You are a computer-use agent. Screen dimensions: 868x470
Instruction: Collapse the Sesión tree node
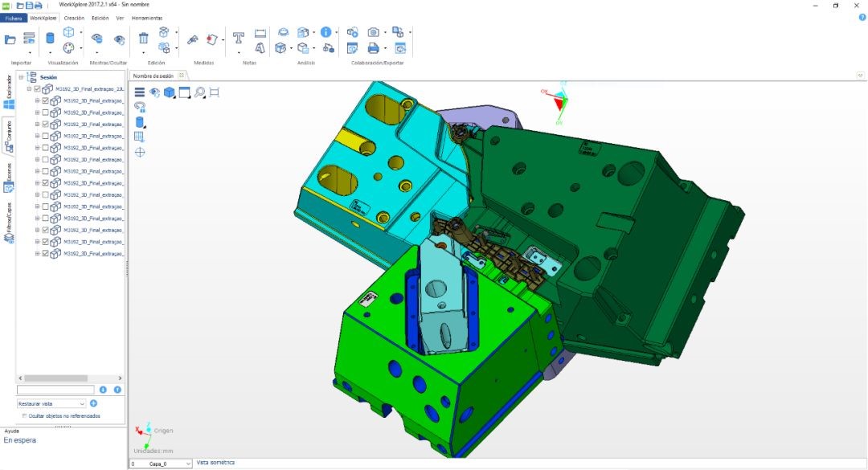pyautogui.click(x=21, y=77)
